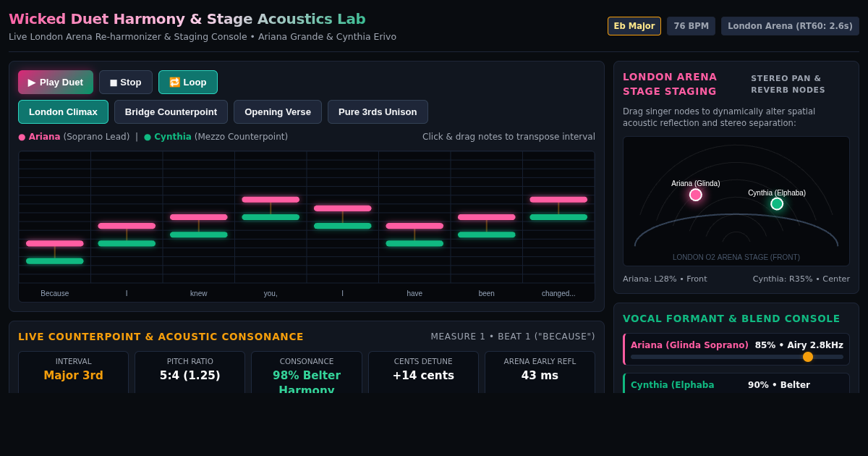Select the Cynthia (Elphaba) green stage node
This screenshot has width=868, height=456.
777,204
